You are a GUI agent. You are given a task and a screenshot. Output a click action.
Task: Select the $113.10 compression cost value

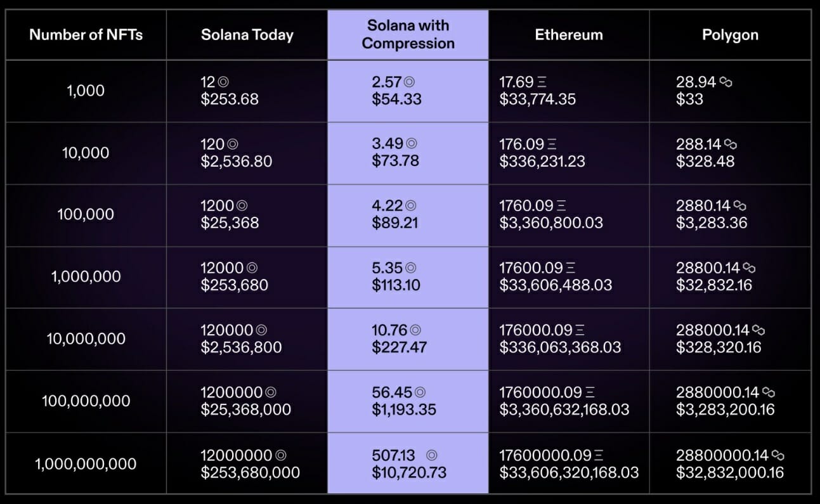click(396, 285)
